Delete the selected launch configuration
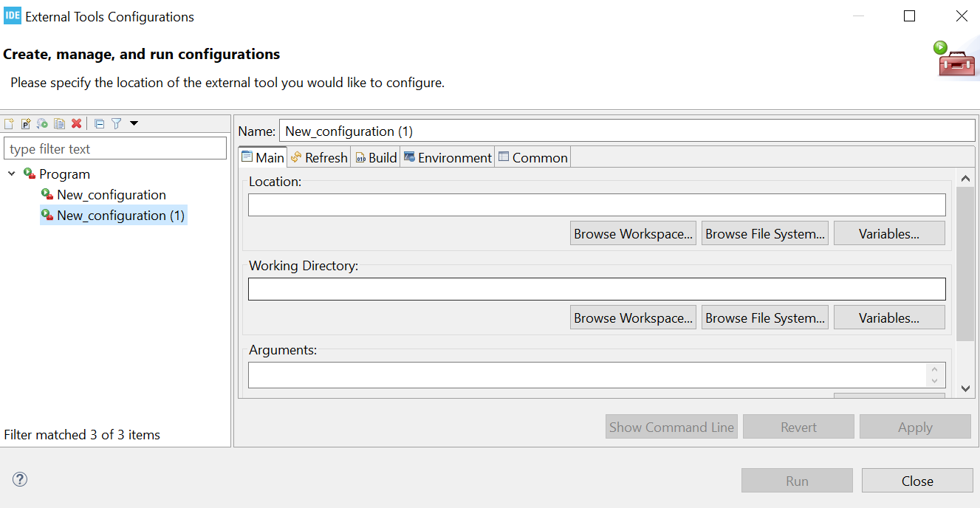Image resolution: width=980 pixels, height=508 pixels. click(x=76, y=123)
